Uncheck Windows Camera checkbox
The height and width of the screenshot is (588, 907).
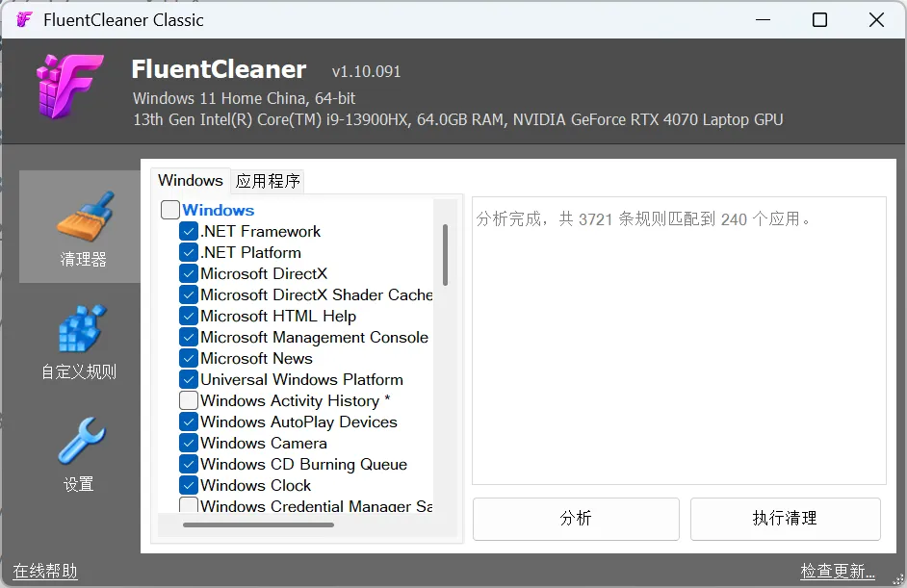(x=189, y=443)
